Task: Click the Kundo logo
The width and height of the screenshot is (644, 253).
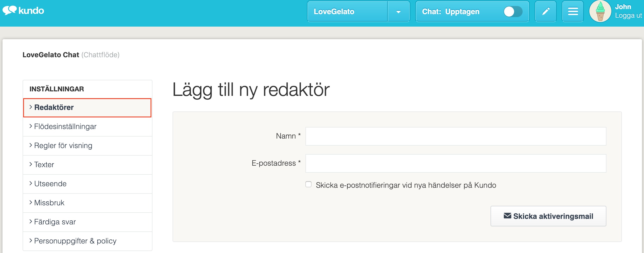Action: coord(23,11)
